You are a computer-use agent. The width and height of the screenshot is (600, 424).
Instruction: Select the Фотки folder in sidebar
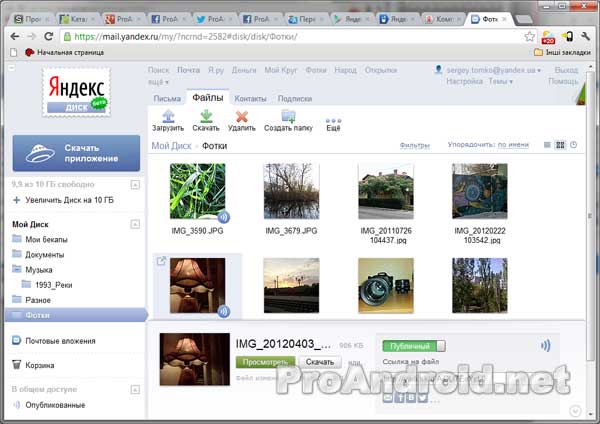(x=76, y=315)
